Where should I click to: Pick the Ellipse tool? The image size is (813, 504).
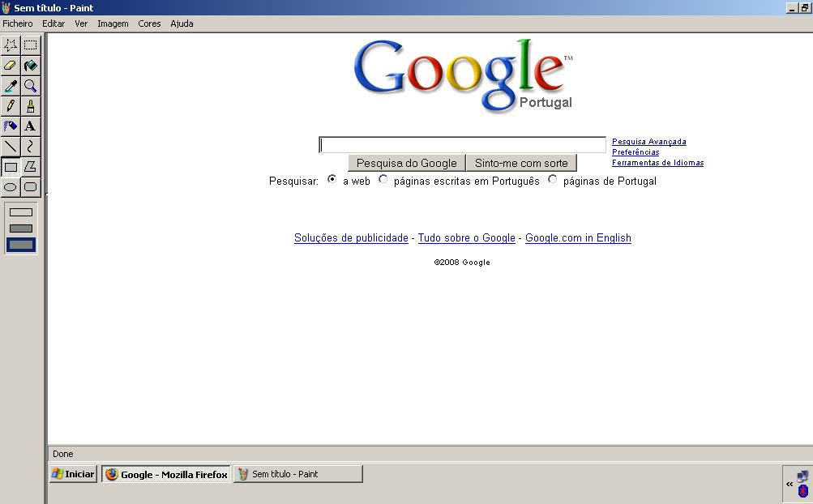point(11,186)
